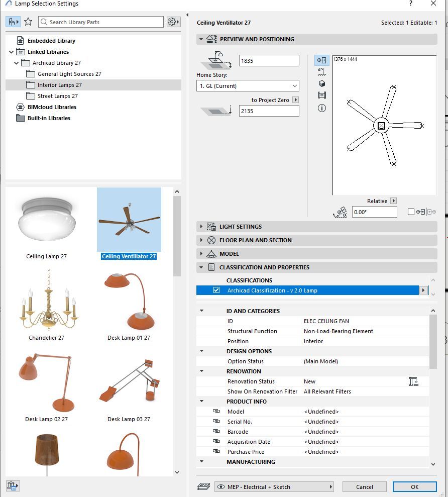Select Street Lamps 27 folder
Image resolution: width=448 pixels, height=497 pixels.
pyautogui.click(x=58, y=96)
